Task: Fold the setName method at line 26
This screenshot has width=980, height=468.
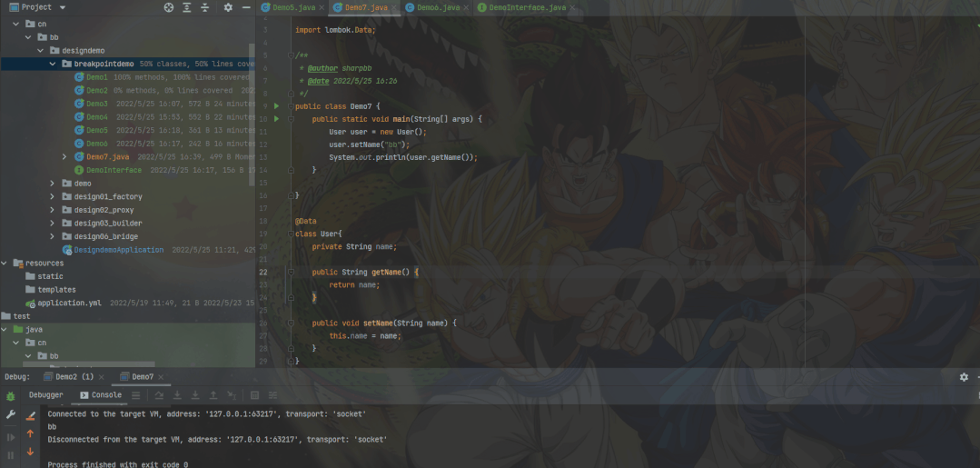Action: 291,323
